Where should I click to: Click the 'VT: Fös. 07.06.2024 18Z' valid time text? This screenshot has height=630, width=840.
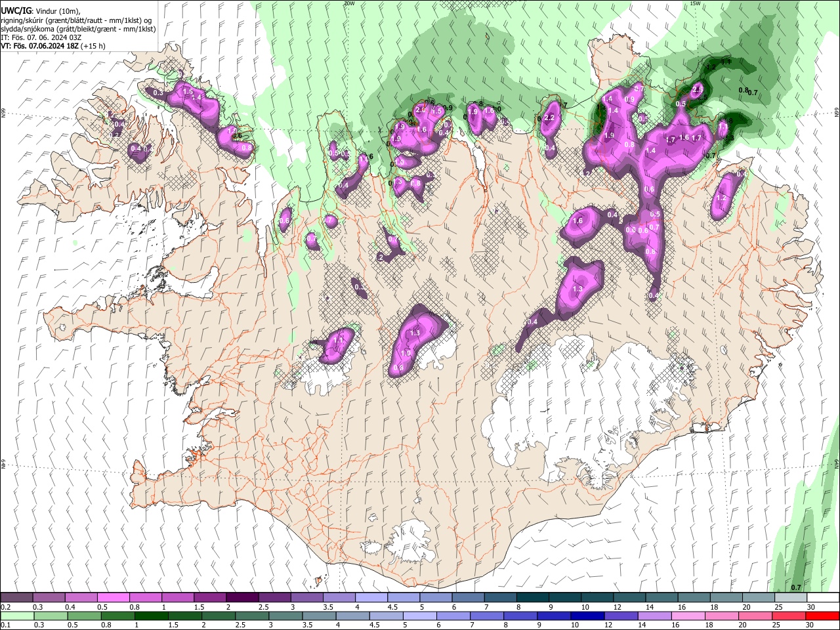(40, 46)
